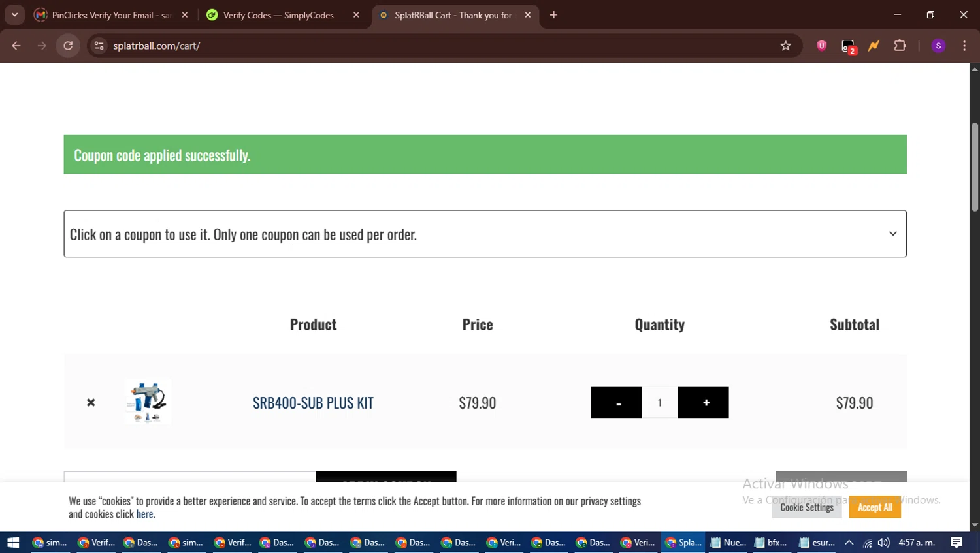
Task: Open the Windows Start menu
Action: point(13,543)
